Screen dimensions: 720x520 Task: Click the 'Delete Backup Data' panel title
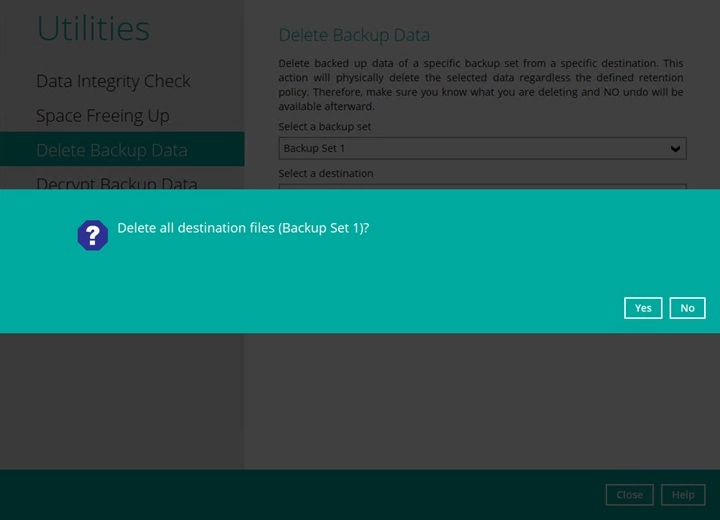(x=354, y=35)
